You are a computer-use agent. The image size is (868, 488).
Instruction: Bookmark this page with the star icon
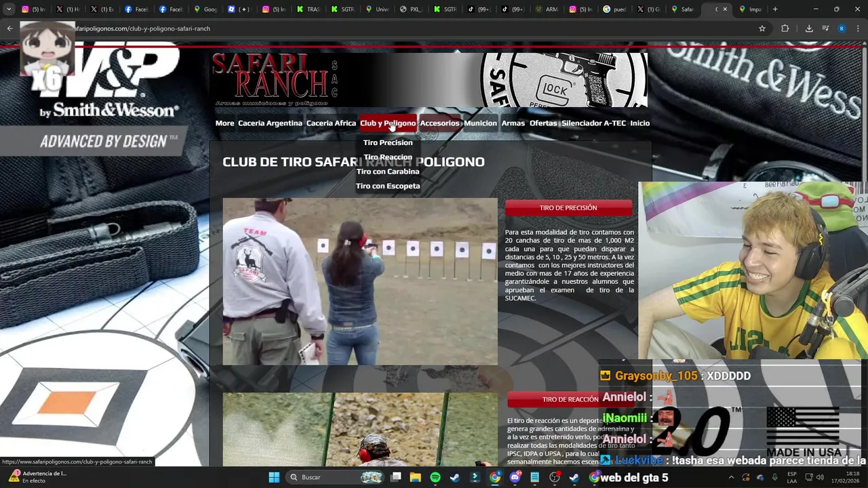[x=762, y=28]
